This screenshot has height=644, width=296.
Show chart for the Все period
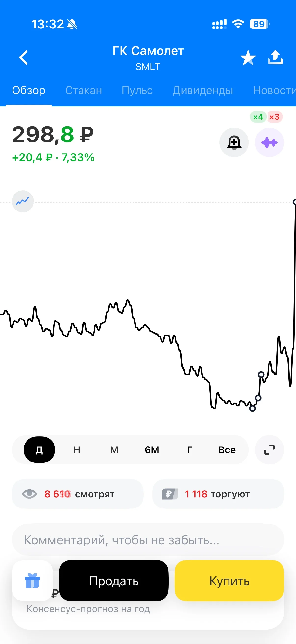(x=227, y=450)
